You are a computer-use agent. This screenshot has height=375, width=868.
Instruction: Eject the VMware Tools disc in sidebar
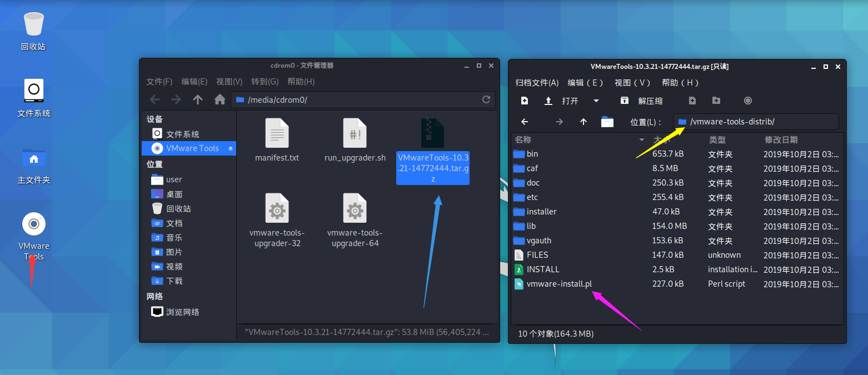pos(231,148)
